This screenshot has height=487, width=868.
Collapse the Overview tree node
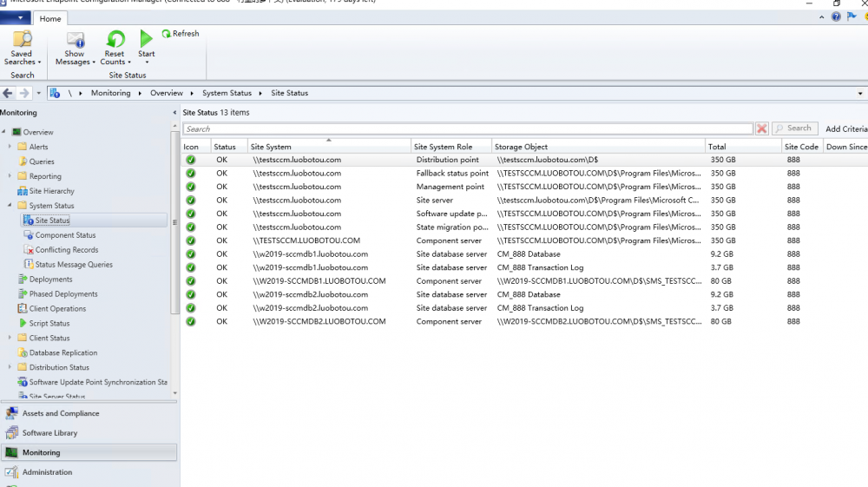tap(3, 132)
